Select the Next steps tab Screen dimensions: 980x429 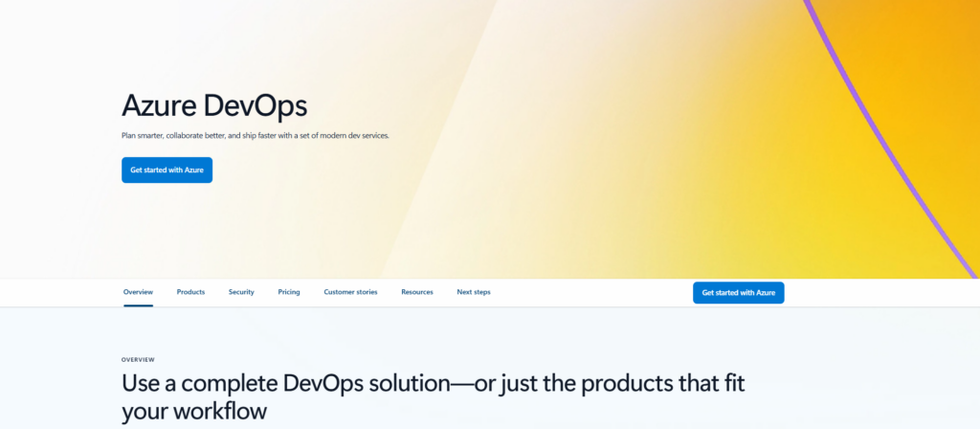(x=474, y=292)
